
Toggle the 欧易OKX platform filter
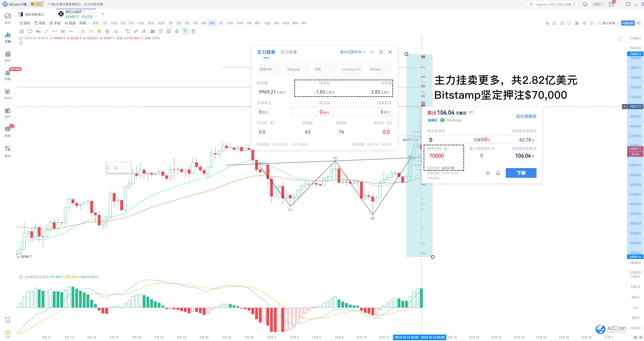point(269,69)
